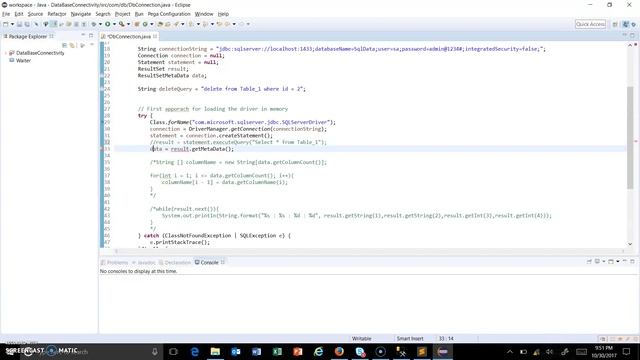Expand the External Tools dropdown arrow
The image size is (640, 360).
point(128,24)
